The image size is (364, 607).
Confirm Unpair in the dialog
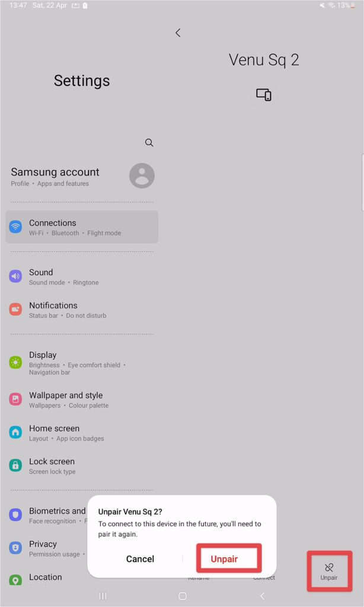(224, 558)
